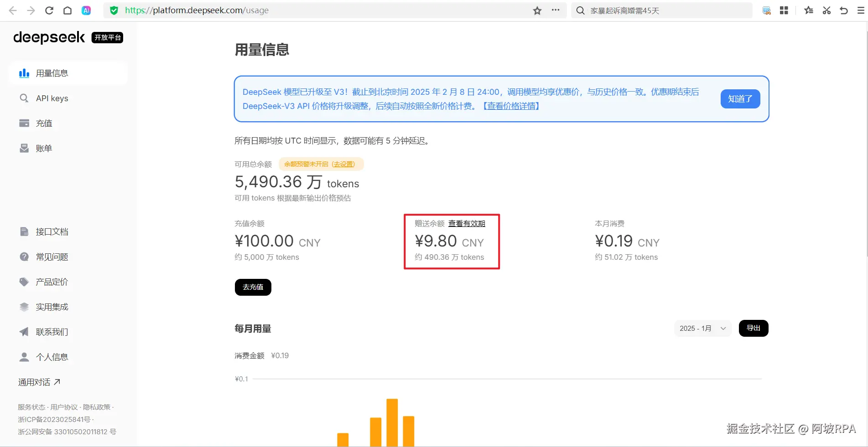Click the 约 5,000 万 tokens text

pyautogui.click(x=267, y=257)
